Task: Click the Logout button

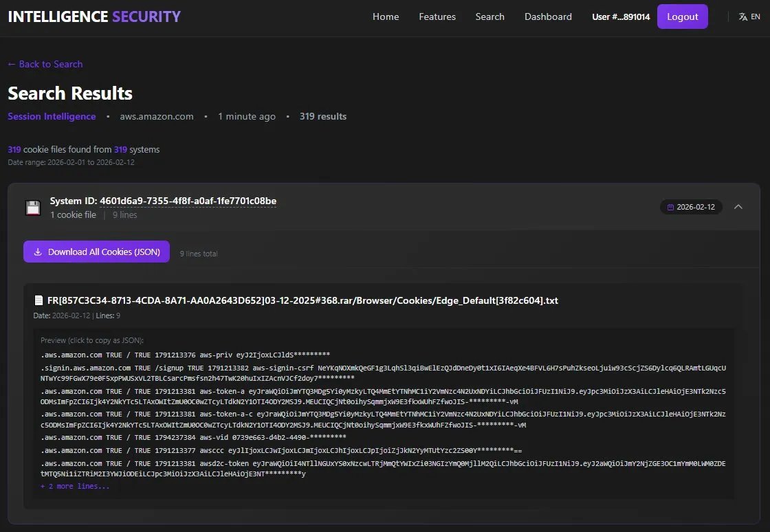Action: [682, 16]
